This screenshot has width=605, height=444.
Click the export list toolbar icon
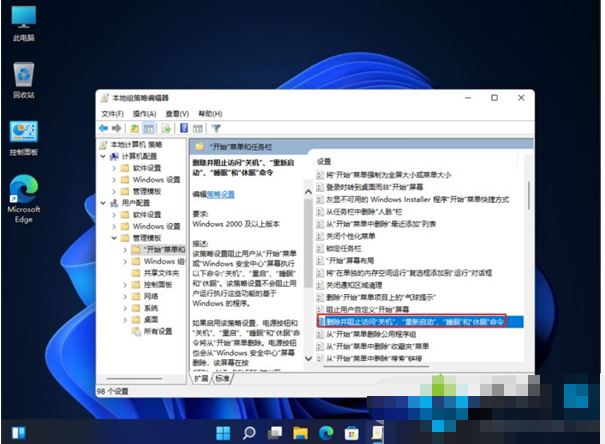[x=166, y=128]
